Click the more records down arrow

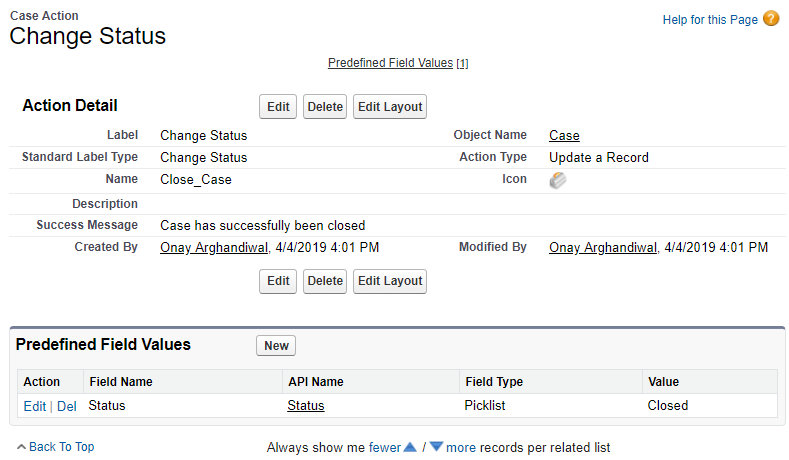(436, 447)
